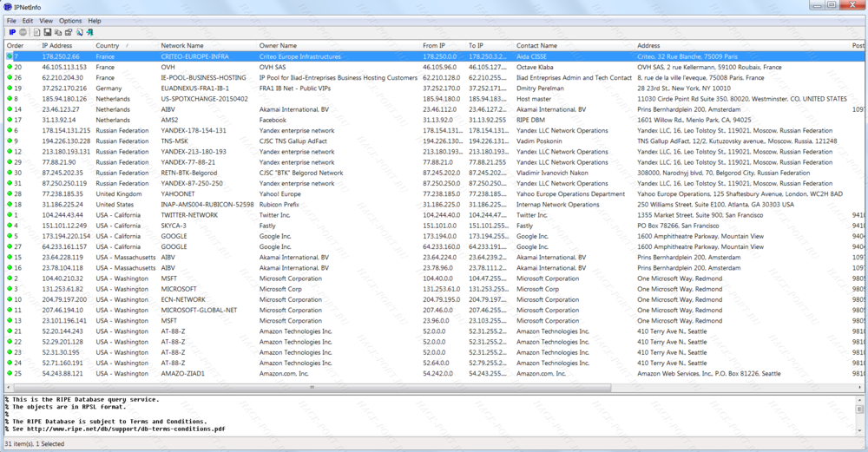The image size is (868, 452).
Task: Click the Copy selected items toolbar icon
Action: pyautogui.click(x=58, y=33)
